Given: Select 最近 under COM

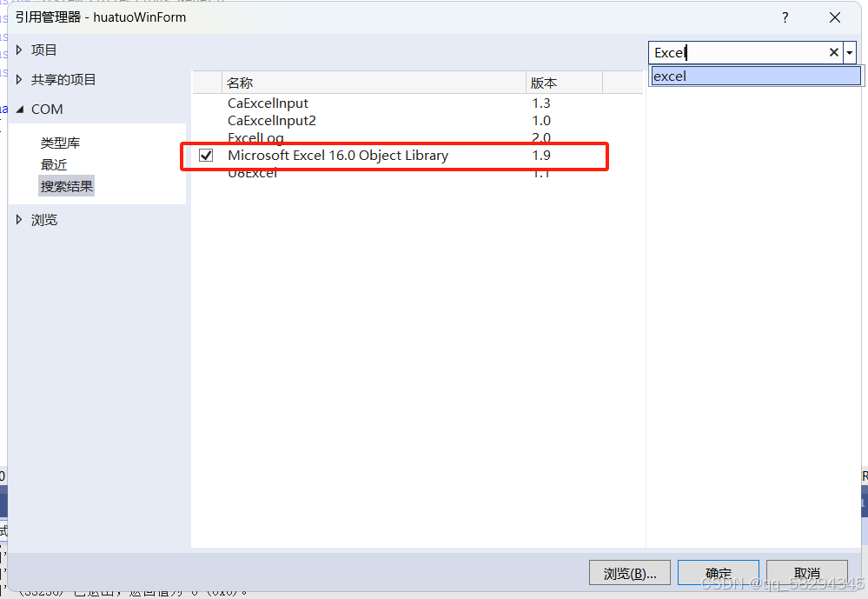Looking at the screenshot, I should point(53,163).
